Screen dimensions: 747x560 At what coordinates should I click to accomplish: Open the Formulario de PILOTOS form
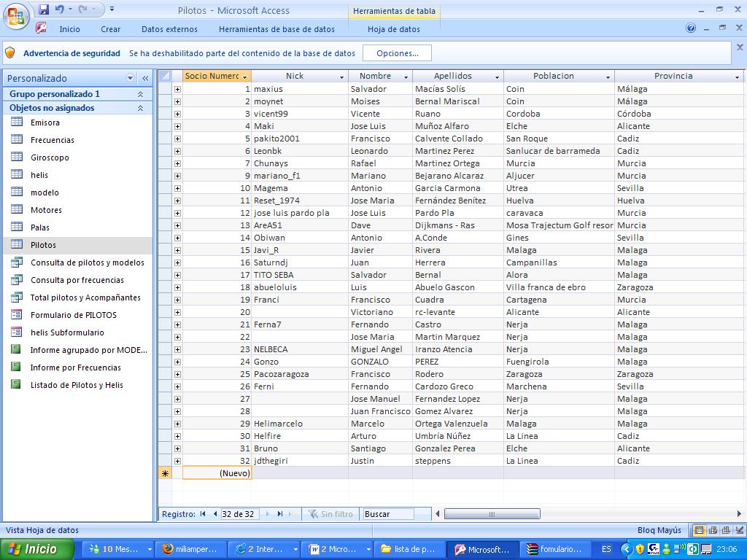coord(73,315)
